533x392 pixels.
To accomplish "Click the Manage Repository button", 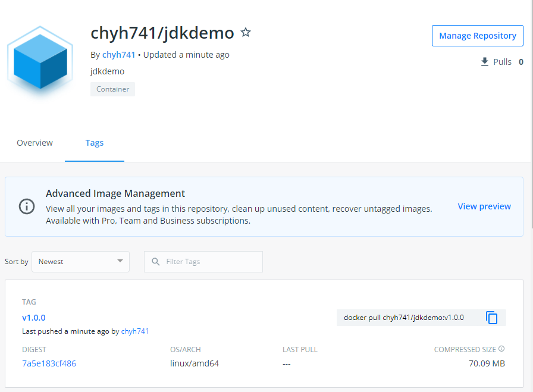I will 477,36.
